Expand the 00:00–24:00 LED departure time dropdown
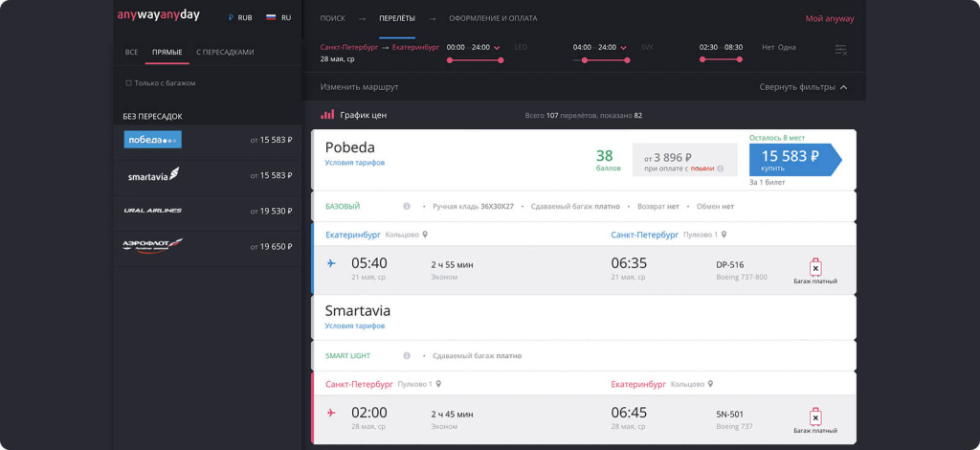Screen dimensions: 980x450 497,48
